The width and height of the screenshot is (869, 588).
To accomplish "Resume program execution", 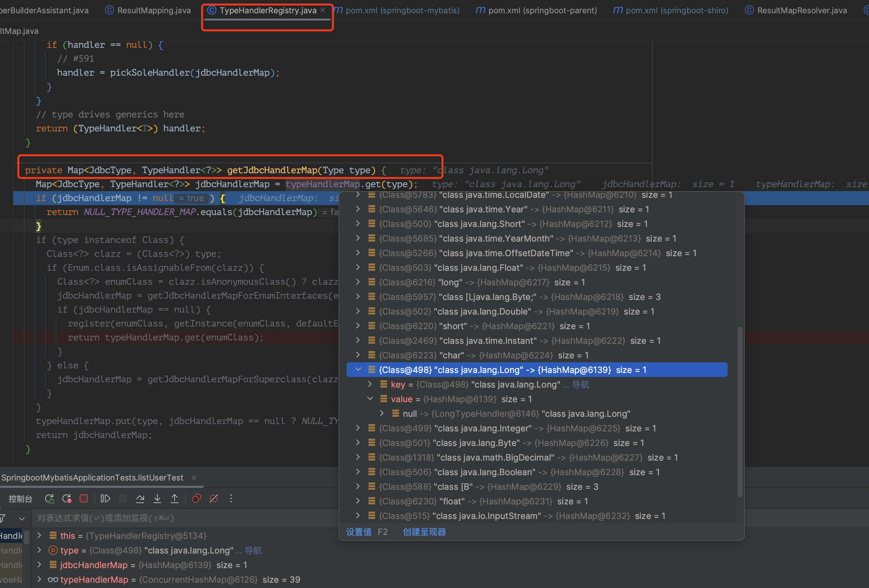I will tap(106, 499).
